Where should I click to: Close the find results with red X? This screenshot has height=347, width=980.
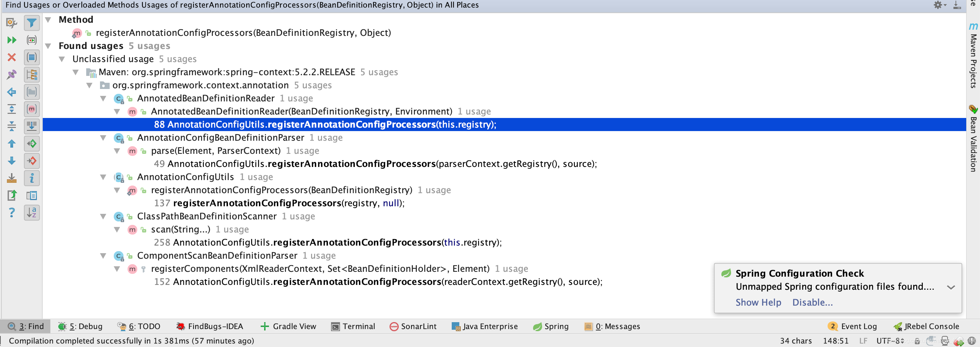tap(11, 58)
